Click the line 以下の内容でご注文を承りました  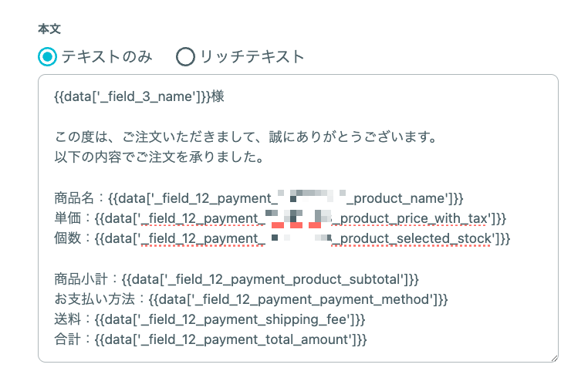(x=160, y=157)
